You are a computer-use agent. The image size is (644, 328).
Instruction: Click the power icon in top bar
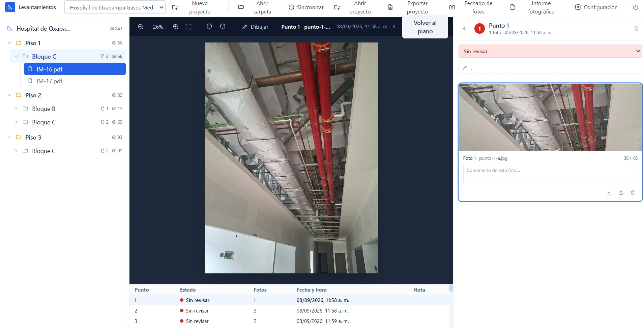click(x=636, y=7)
